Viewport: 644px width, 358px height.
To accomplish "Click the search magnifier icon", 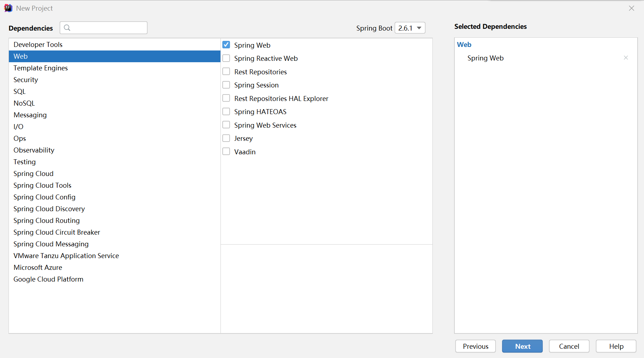I will click(x=67, y=28).
